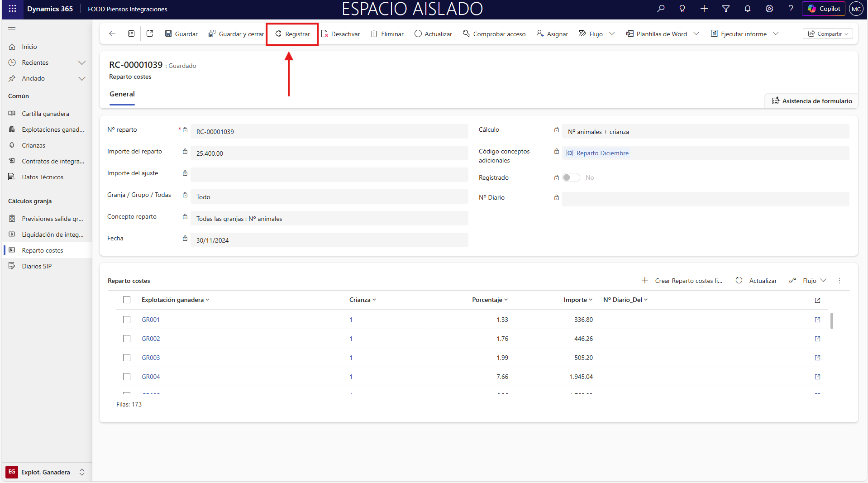Image resolution: width=868 pixels, height=483 pixels.
Task: Open the Reparto Diciembre link
Action: pyautogui.click(x=602, y=153)
